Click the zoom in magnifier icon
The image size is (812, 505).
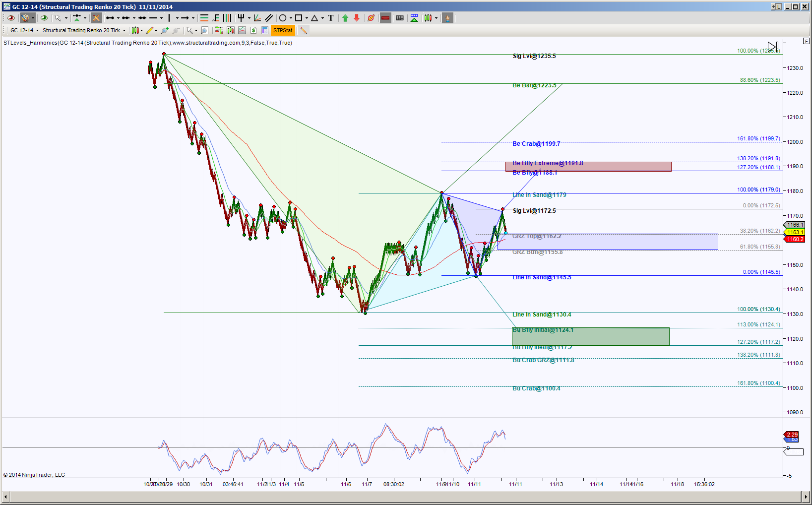click(165, 30)
